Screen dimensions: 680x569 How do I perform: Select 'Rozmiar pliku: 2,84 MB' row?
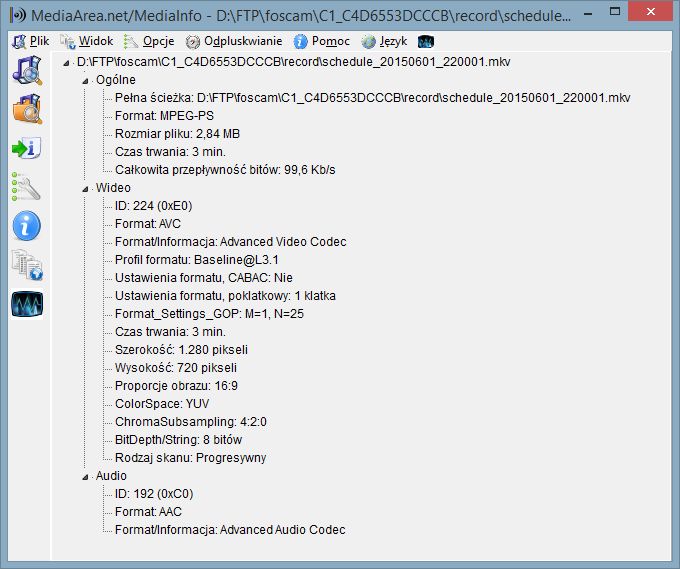coord(177,134)
